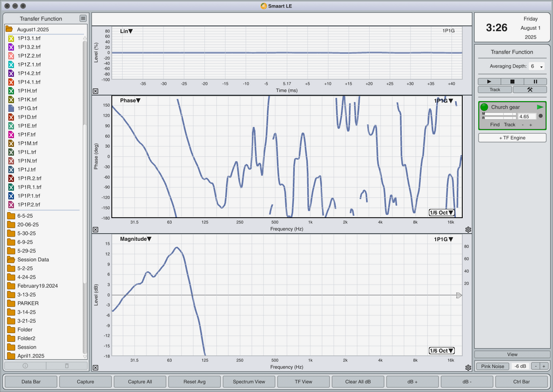The width and height of the screenshot is (553, 392).
Task: Start measurement with the play button
Action: click(x=489, y=82)
